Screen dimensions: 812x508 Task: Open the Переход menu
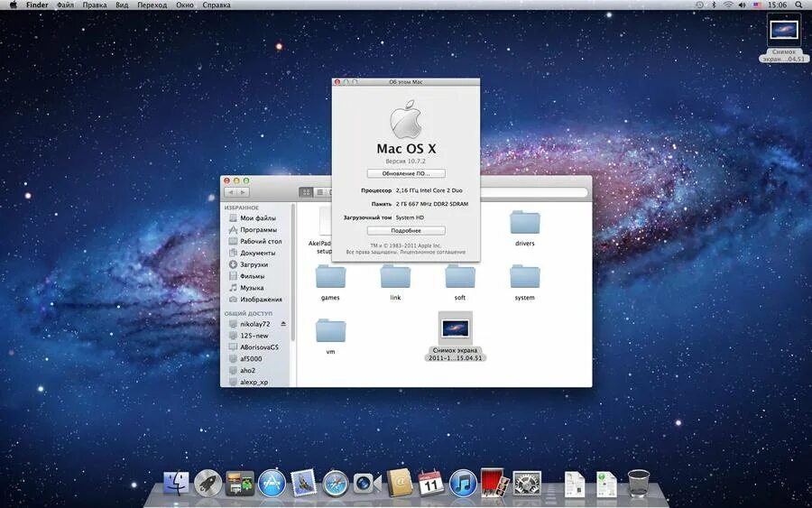[x=152, y=5]
